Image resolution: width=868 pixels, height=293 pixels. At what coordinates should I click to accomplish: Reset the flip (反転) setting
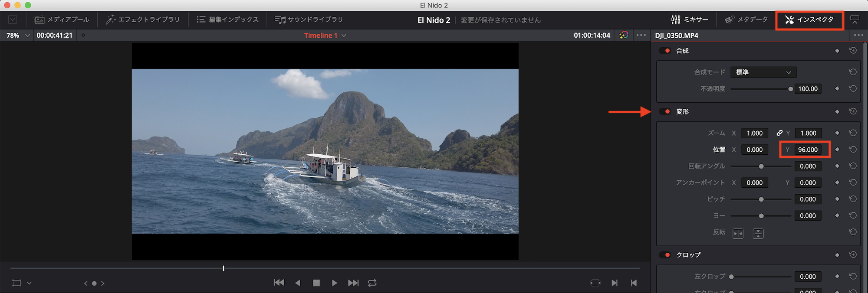[x=853, y=232]
